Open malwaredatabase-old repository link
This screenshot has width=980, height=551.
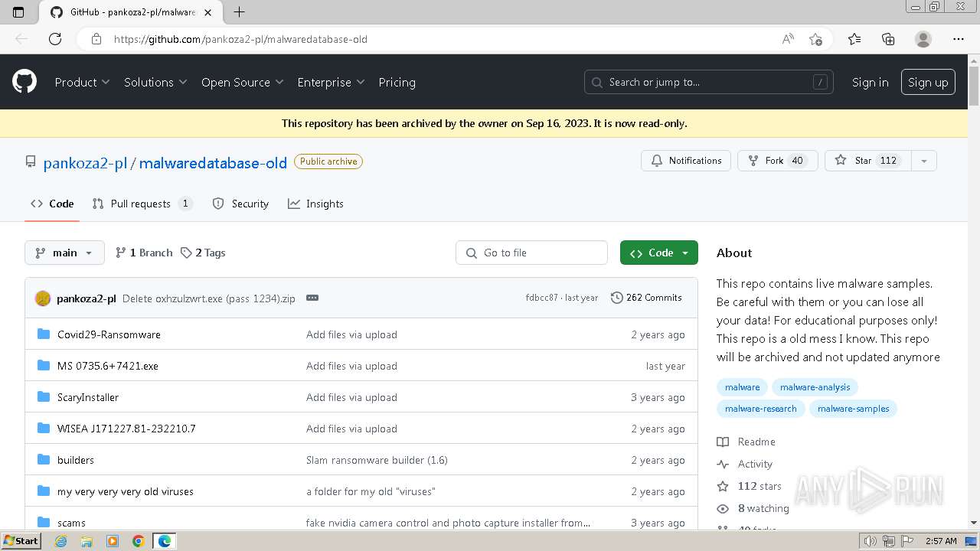click(x=213, y=162)
